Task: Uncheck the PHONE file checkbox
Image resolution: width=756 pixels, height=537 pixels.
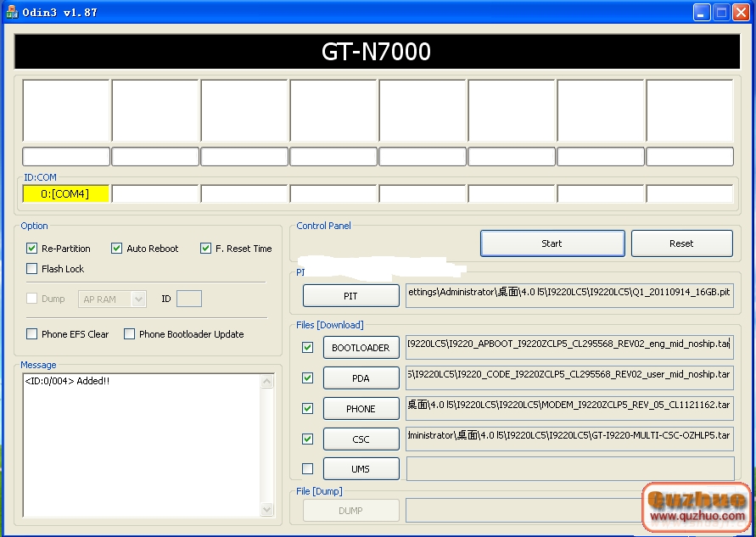Action: [308, 408]
